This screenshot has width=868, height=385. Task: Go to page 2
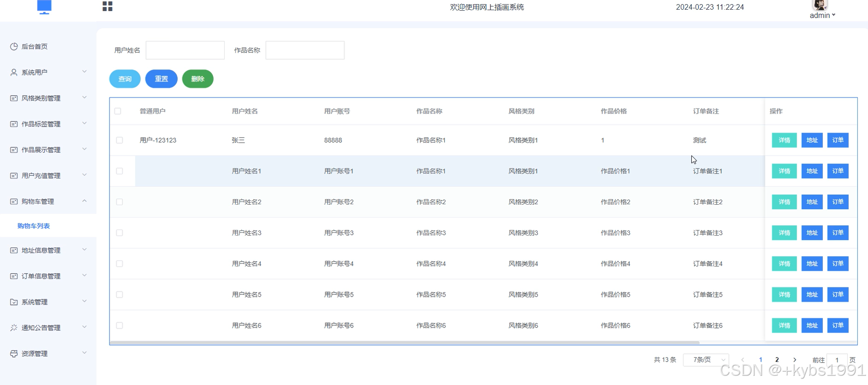777,360
